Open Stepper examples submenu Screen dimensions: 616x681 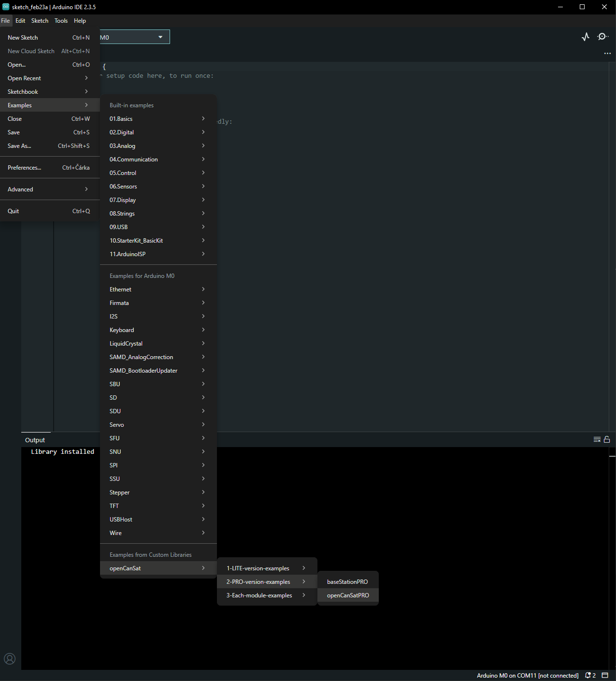pos(158,493)
